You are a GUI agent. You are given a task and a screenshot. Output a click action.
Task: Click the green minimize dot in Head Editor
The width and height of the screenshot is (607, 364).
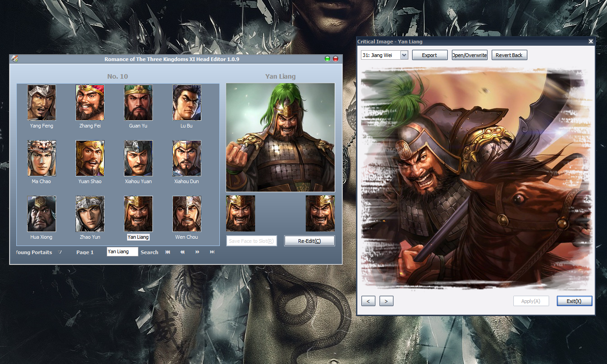[327, 59]
